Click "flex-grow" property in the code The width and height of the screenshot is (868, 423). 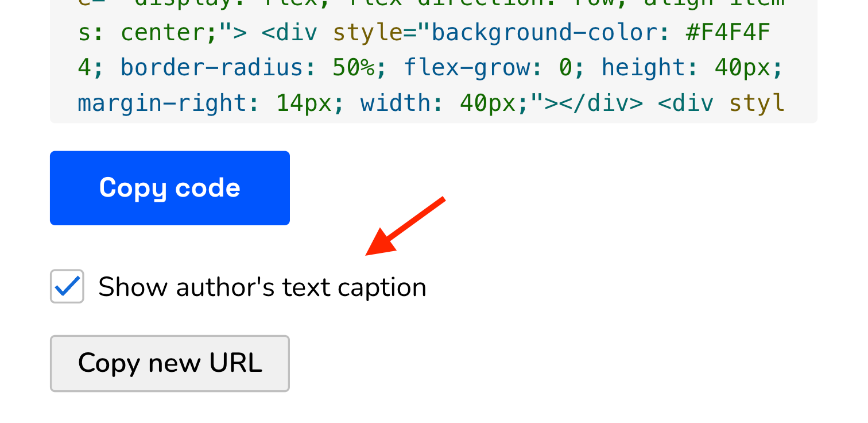tap(467, 68)
